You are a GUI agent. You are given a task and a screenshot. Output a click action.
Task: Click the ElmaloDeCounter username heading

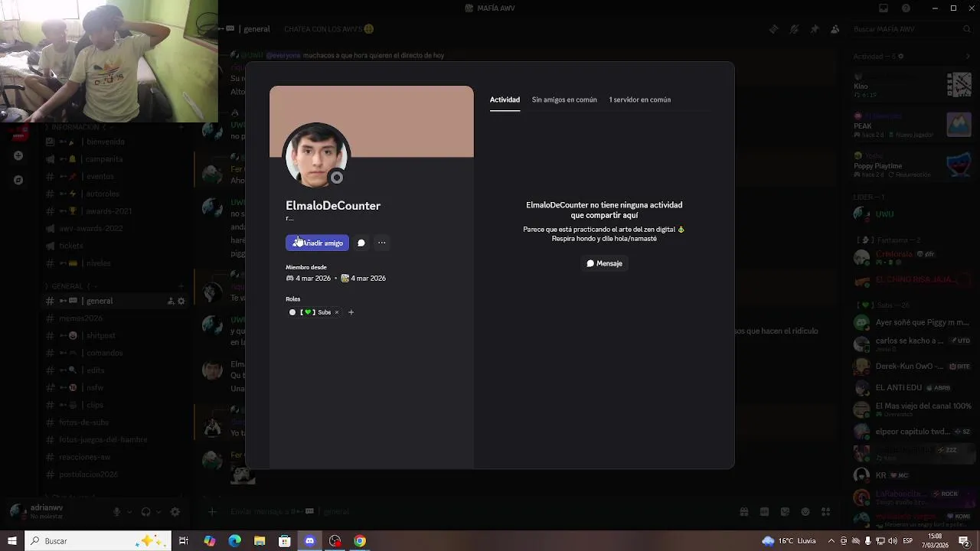tap(333, 206)
